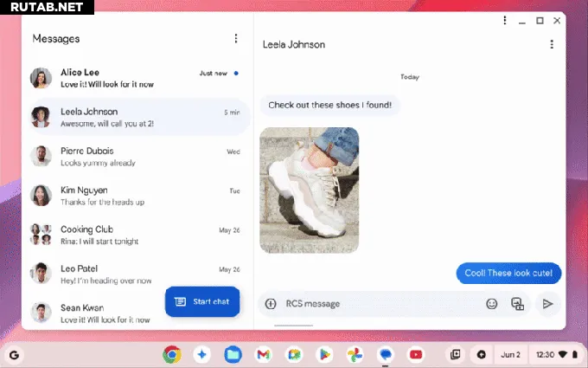Open the emoji picker

492,303
